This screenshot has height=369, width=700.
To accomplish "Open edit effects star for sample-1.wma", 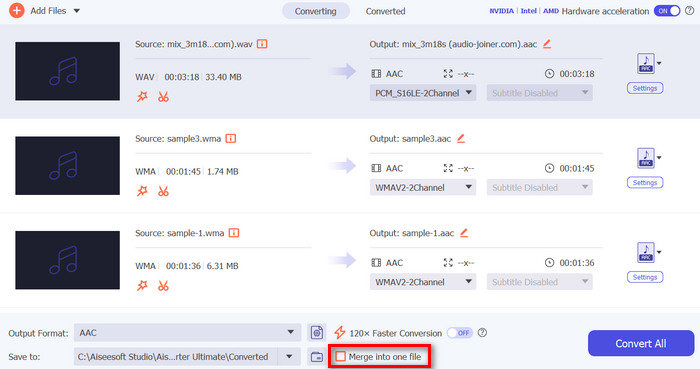I will (142, 286).
